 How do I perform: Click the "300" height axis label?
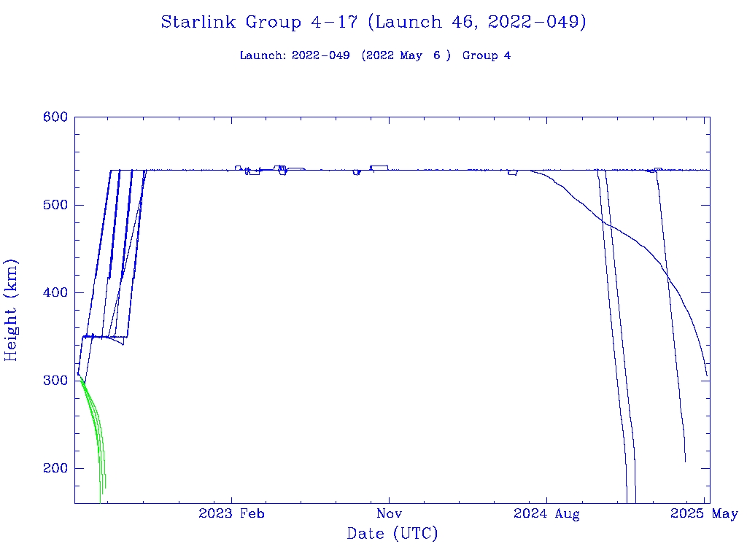coord(55,381)
